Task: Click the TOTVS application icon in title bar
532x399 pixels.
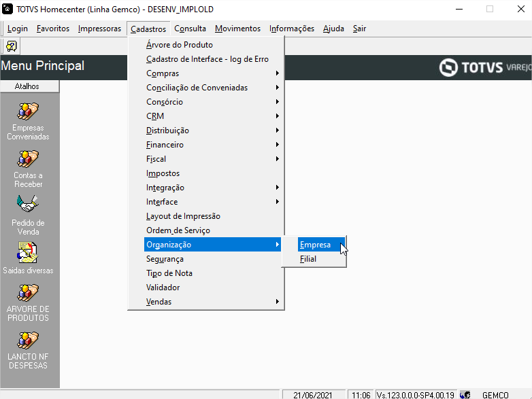Action: [x=7, y=9]
